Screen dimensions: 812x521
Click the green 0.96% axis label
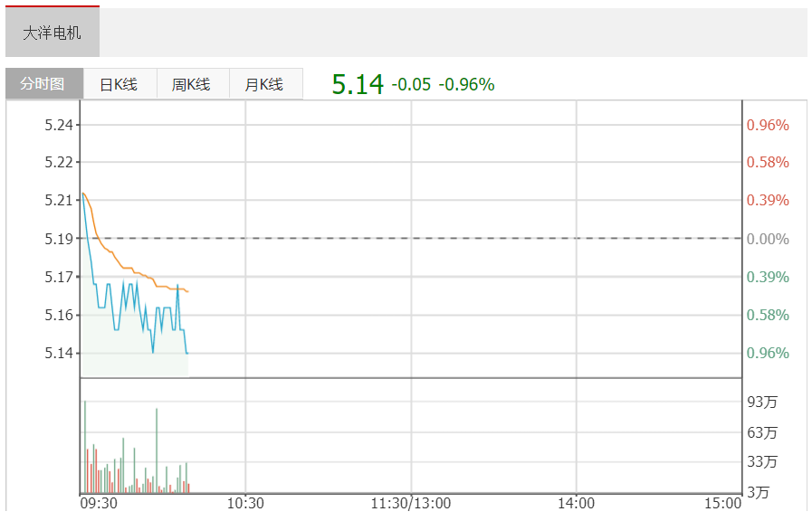768,353
